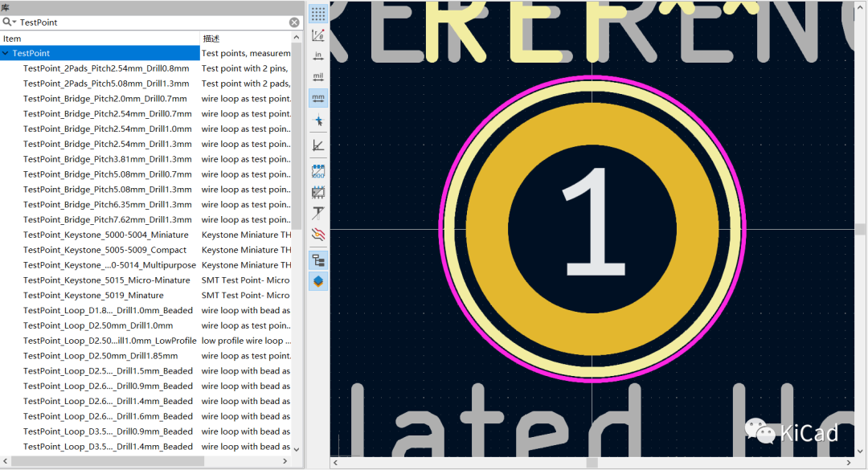Select TestPoint_Keystone_5015_Micro-Minature footprint
This screenshot has height=470, width=868.
[106, 280]
